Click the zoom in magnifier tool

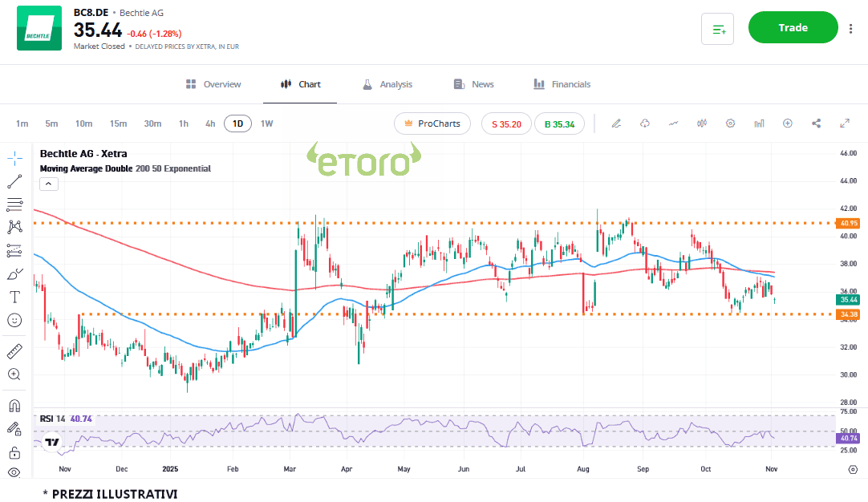14,374
